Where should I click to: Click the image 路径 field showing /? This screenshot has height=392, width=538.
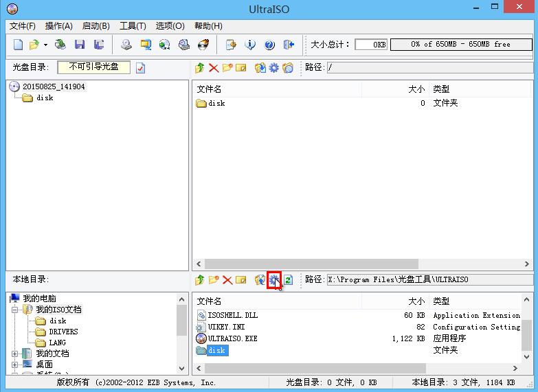pyautogui.click(x=430, y=67)
